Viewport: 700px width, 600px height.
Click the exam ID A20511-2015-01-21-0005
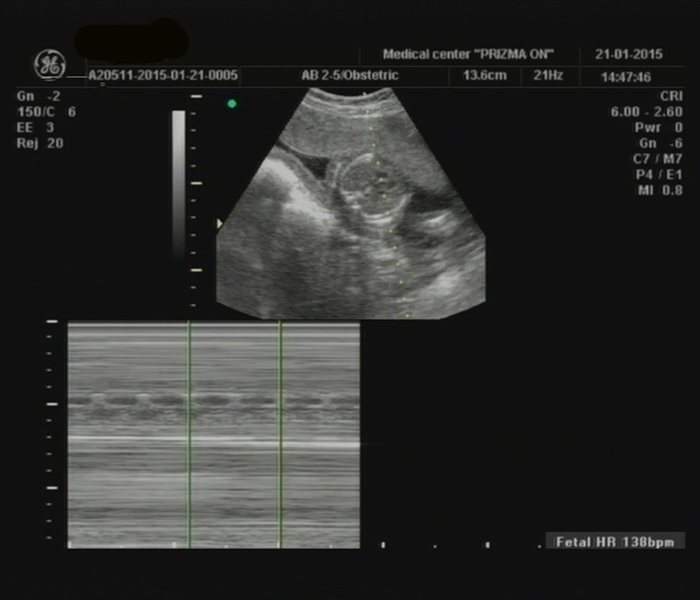click(163, 76)
